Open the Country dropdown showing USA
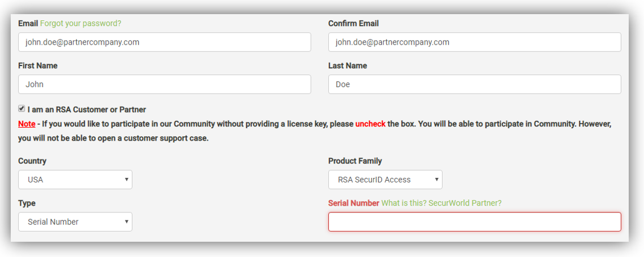Image resolution: width=644 pixels, height=257 pixels. point(75,180)
